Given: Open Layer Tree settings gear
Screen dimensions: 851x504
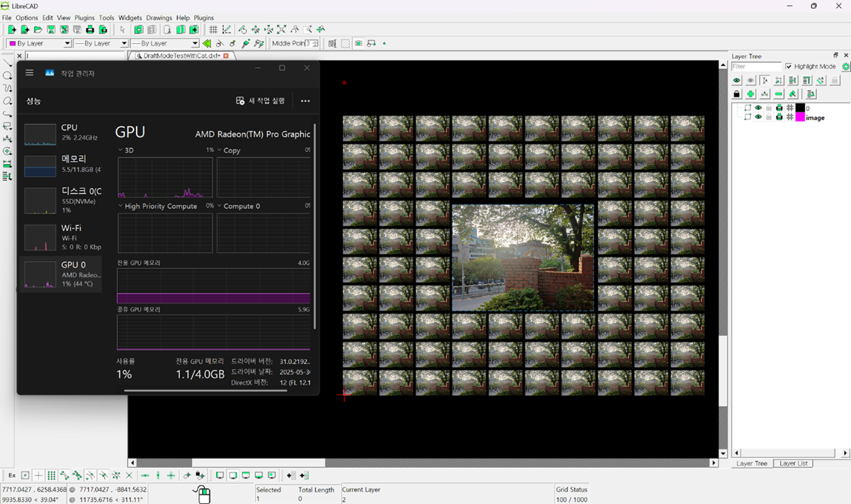Looking at the screenshot, I should [x=846, y=67].
